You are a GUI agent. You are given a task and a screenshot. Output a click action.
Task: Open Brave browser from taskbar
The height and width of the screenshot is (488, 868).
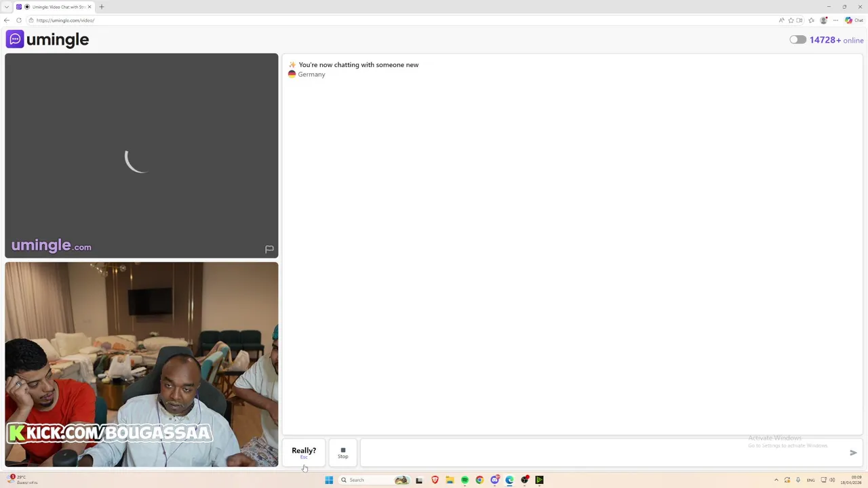click(435, 480)
